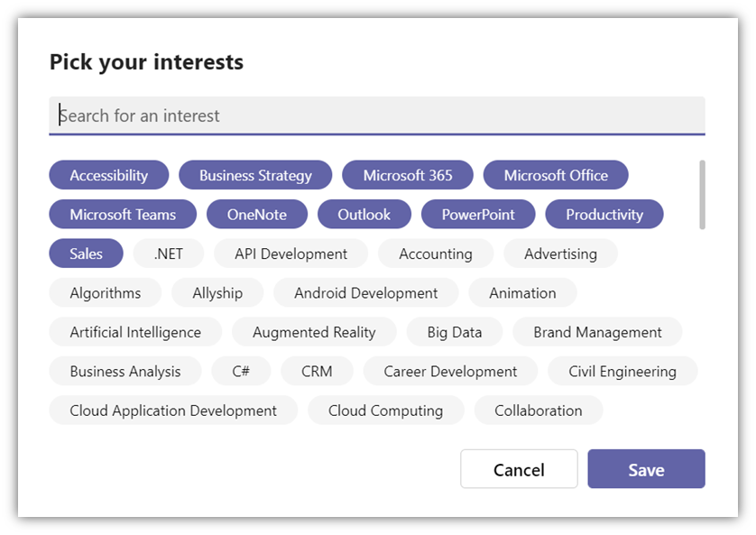Deselect the Accessibility interest chip
This screenshot has height=535, width=756.
click(108, 175)
